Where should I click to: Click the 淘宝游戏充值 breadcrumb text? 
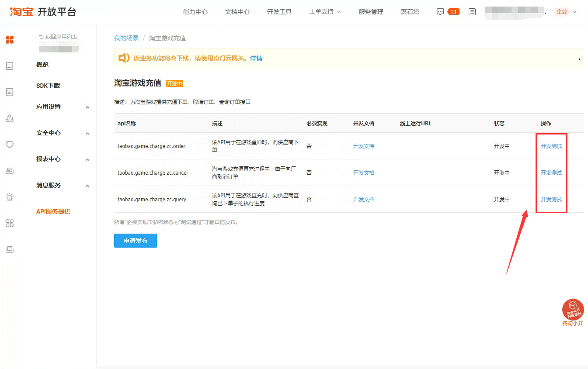(x=167, y=38)
